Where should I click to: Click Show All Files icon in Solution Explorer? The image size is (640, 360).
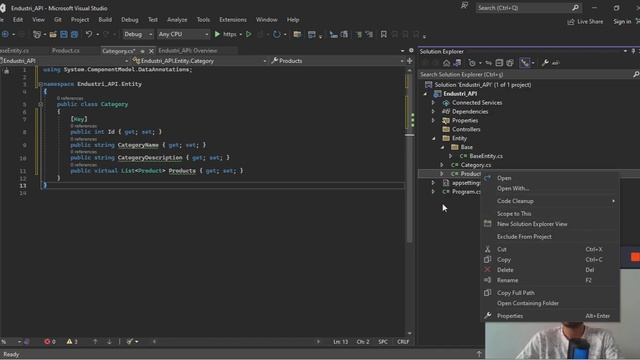[510, 63]
